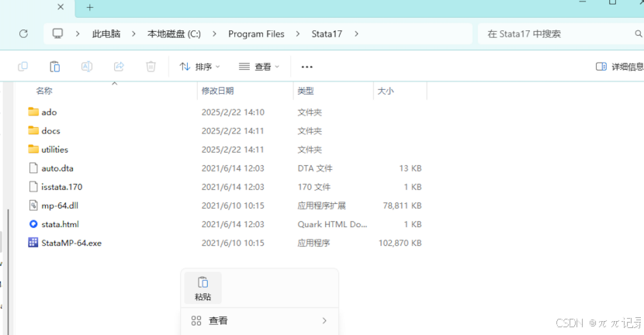Image resolution: width=644 pixels, height=335 pixels.
Task: Select the stata.html file name
Action: pyautogui.click(x=60, y=224)
